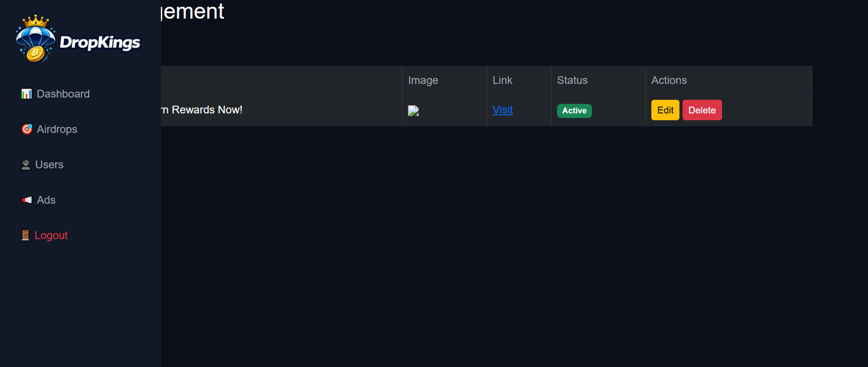Screen dimensions: 868x367
Task: Click the Users person icon
Action: (x=26, y=165)
